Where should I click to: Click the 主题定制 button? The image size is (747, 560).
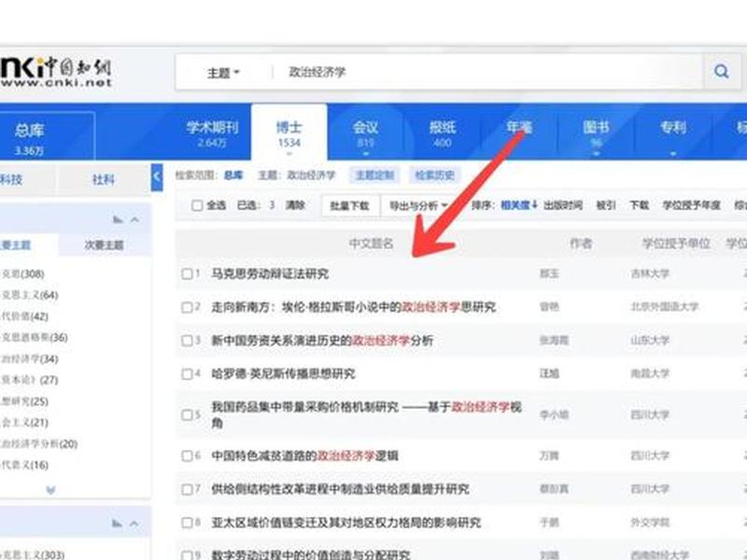(x=375, y=175)
